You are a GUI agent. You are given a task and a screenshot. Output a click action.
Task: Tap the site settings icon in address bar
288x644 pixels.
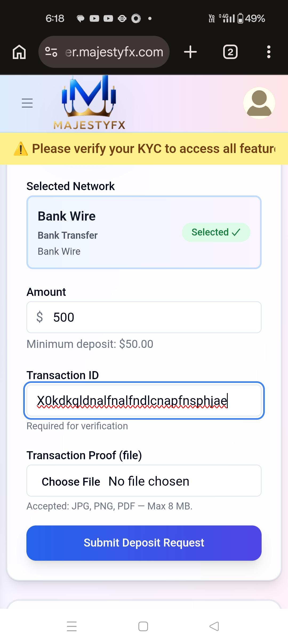point(51,52)
